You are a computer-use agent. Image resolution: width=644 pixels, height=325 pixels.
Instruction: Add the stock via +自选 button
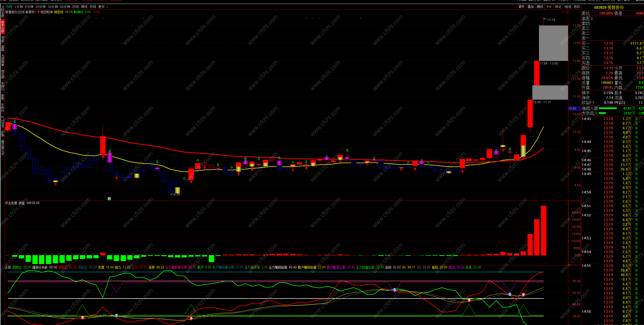click(x=568, y=7)
